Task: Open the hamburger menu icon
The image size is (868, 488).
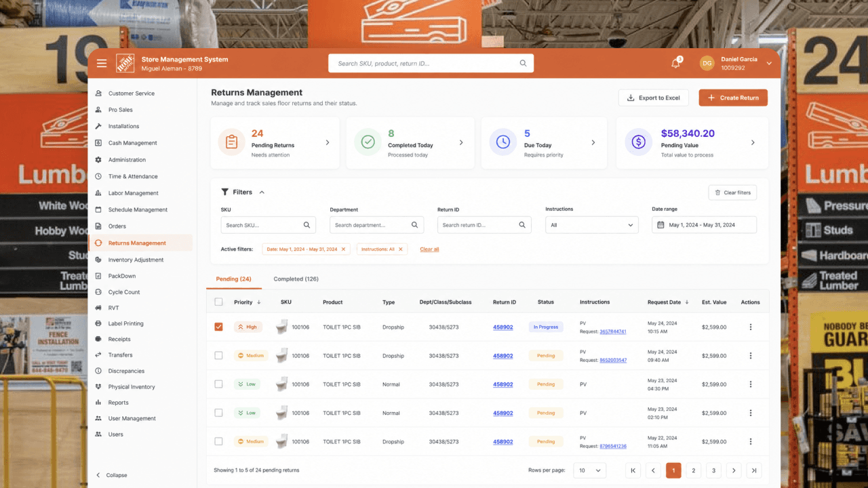Action: (x=102, y=63)
